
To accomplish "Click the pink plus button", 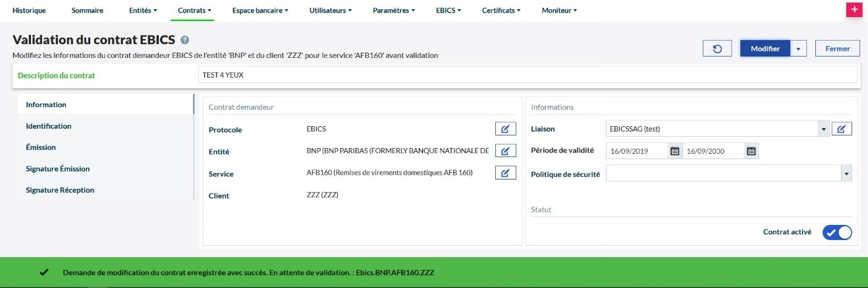I will [x=854, y=10].
